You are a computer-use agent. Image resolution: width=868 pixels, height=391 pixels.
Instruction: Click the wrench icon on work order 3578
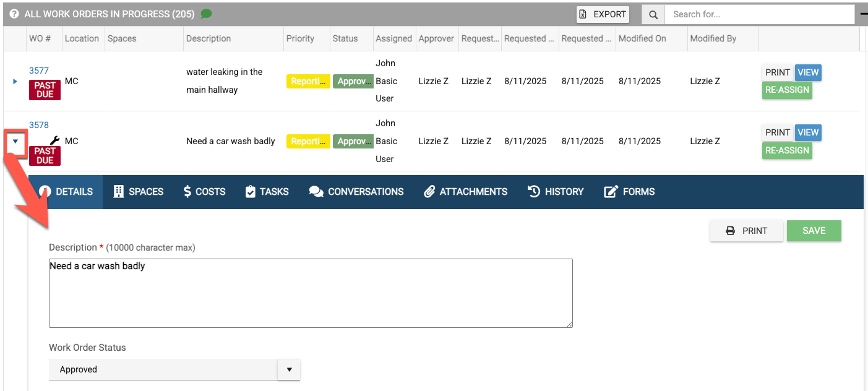(54, 141)
